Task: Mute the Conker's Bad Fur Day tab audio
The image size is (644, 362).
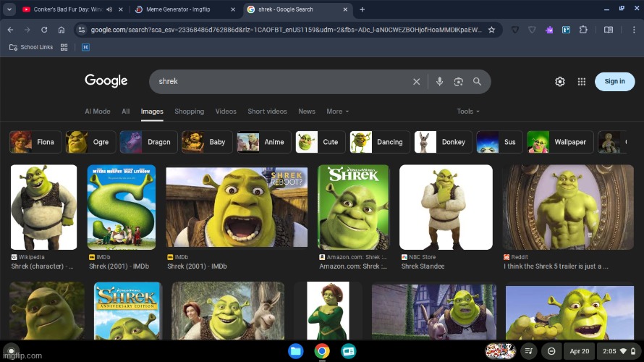Action: point(109,9)
